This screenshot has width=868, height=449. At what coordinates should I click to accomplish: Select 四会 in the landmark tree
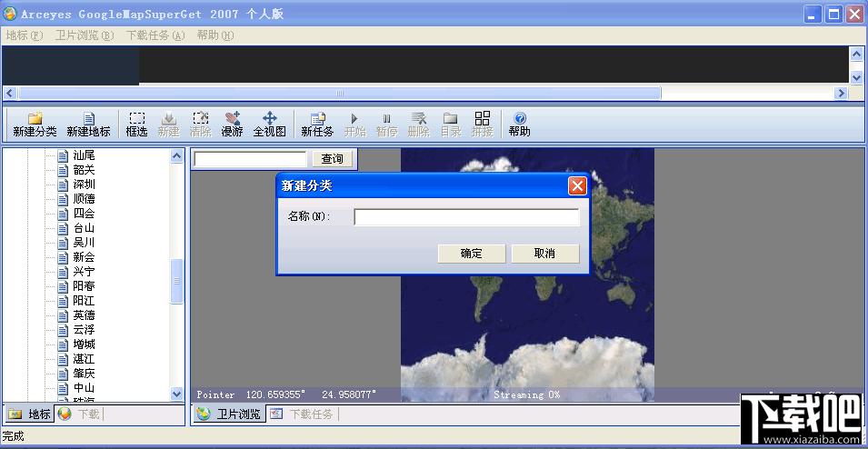click(85, 214)
